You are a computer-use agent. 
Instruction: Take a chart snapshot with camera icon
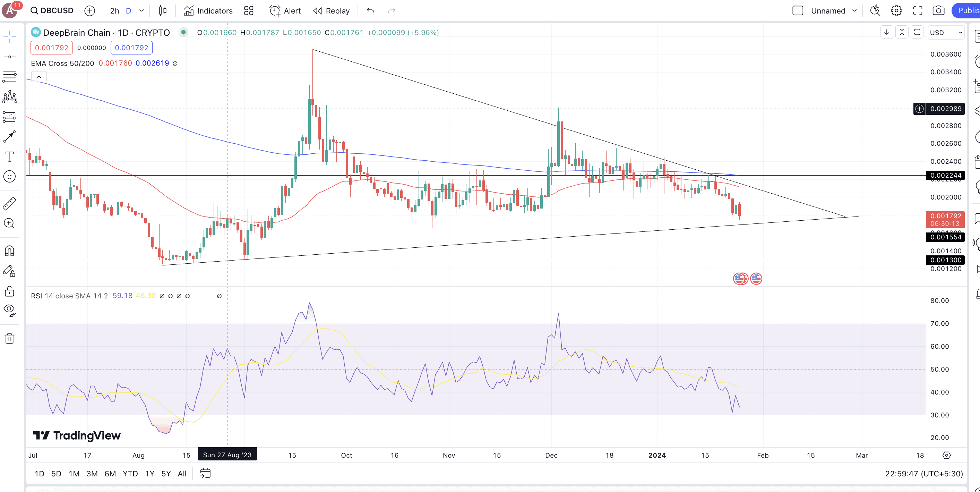coord(938,11)
